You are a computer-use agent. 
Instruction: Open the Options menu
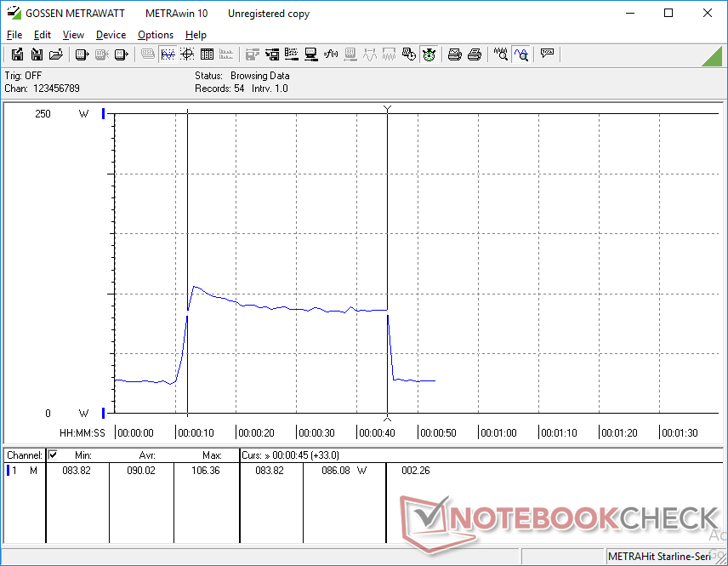[x=156, y=35]
